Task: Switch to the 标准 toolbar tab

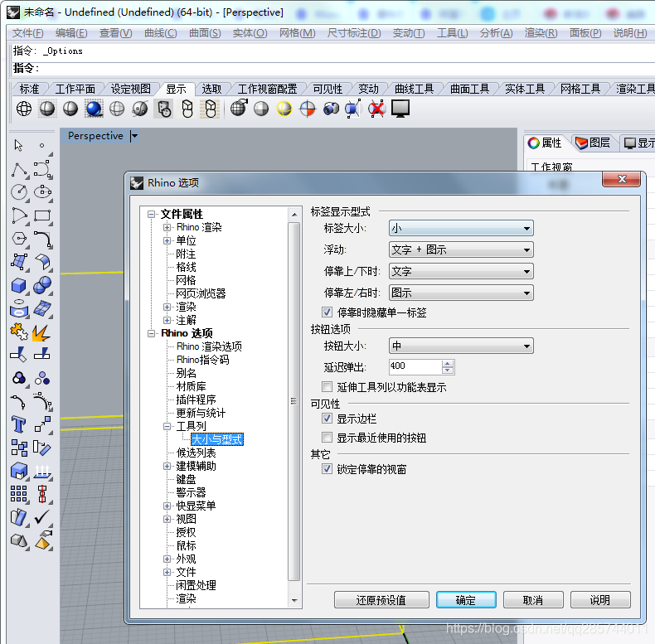Action: coord(29,89)
